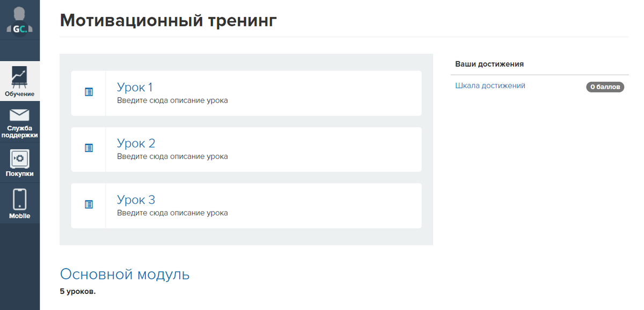Open the Шкала достижений link

(x=490, y=85)
